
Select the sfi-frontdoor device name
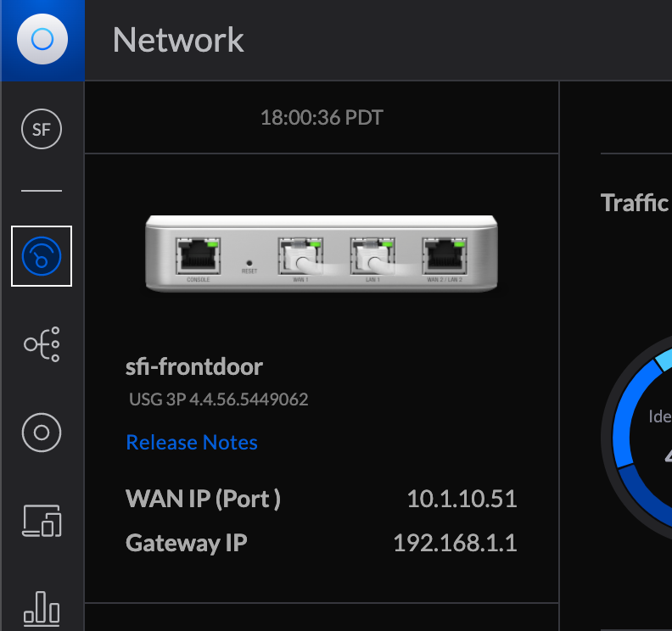coord(194,367)
